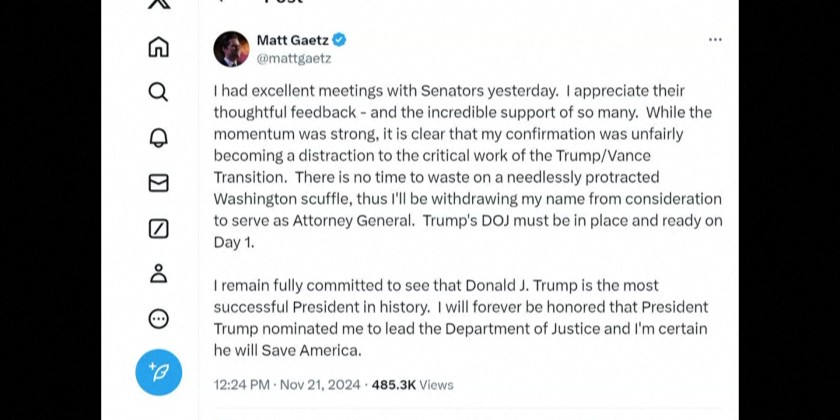Open the Search magnifier icon

[x=158, y=92]
